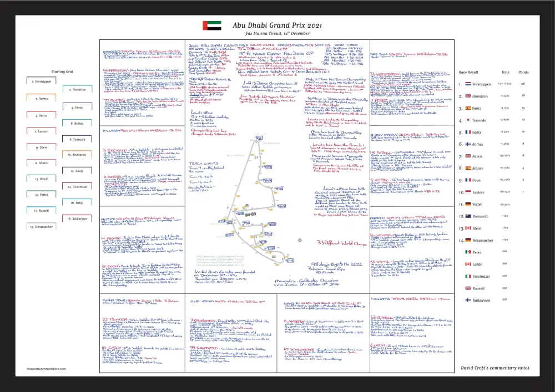Click the '1. Verstappen' Starting Grid box

tap(42, 82)
